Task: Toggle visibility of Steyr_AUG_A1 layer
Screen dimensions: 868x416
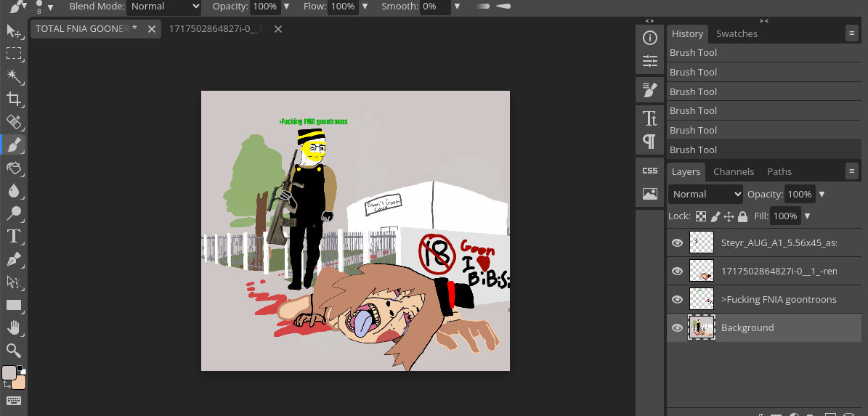Action: pos(677,243)
